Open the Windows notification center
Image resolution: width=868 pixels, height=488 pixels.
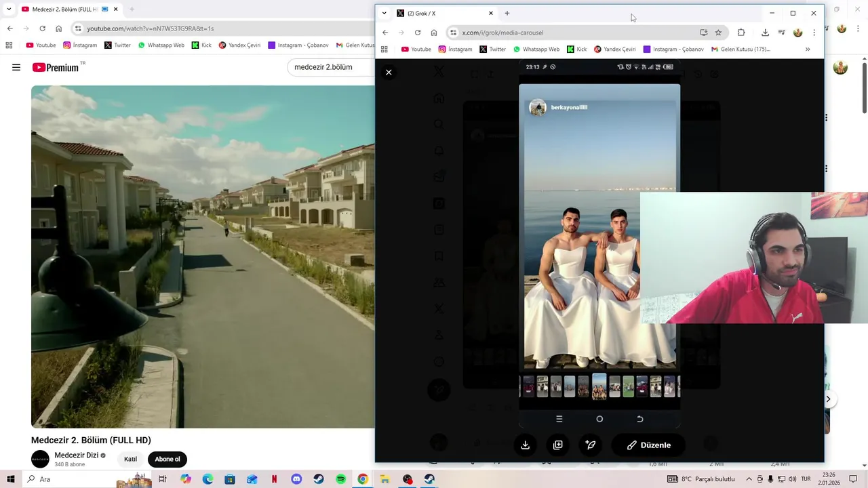(x=854, y=479)
